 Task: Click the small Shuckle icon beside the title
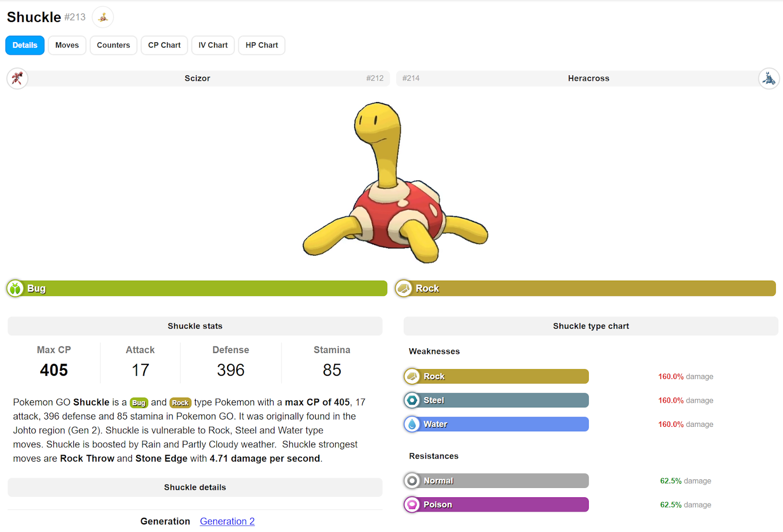tap(103, 17)
